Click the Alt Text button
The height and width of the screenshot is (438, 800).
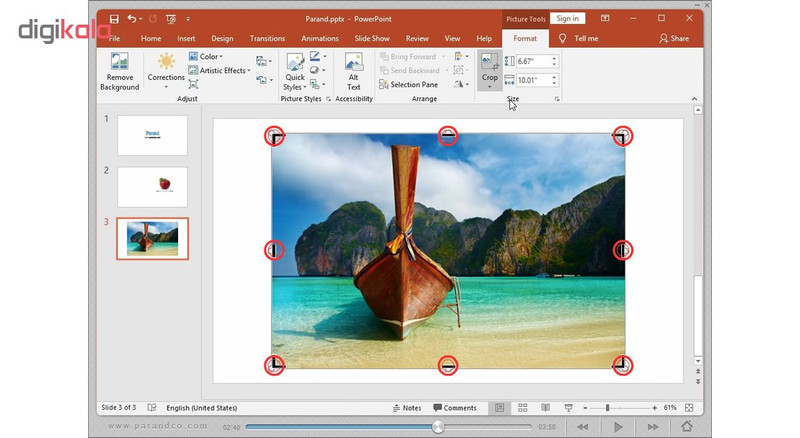coord(354,71)
